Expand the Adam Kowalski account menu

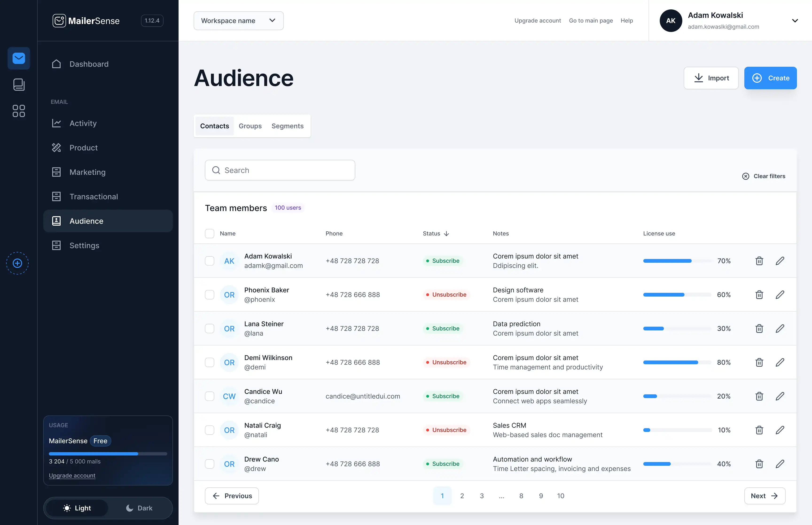(x=795, y=20)
